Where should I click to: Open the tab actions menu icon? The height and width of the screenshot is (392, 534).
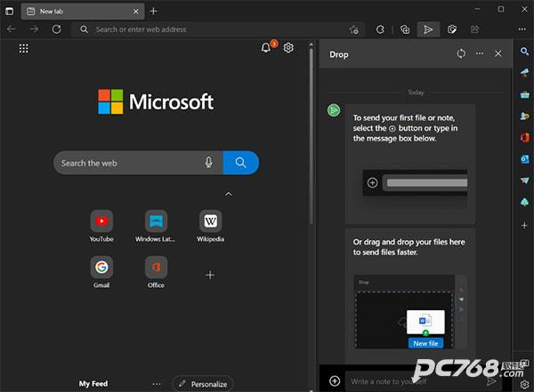point(9,12)
